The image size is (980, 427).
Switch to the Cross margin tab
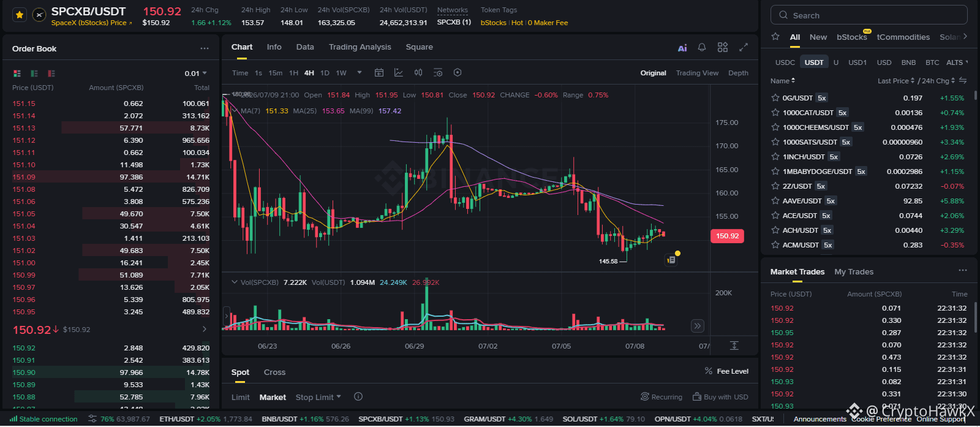click(x=274, y=372)
